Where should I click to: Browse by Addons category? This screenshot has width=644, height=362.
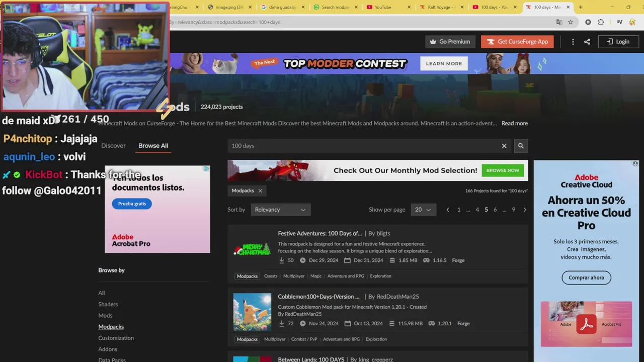click(108, 349)
